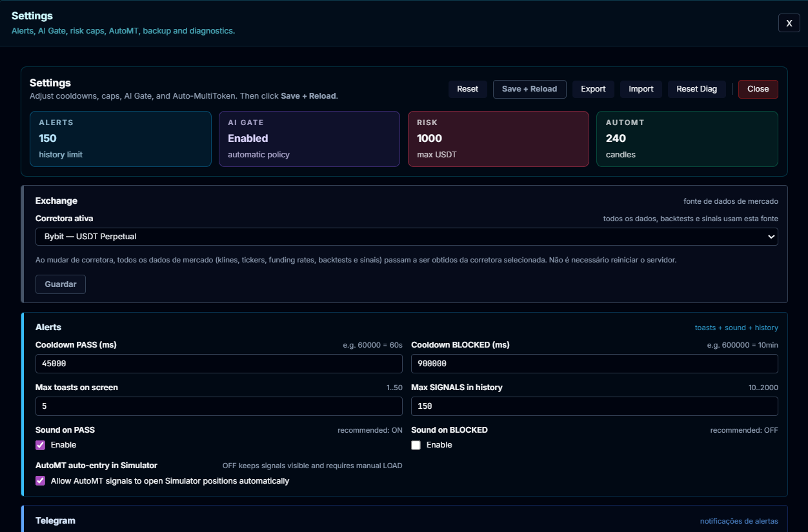Close the Settings dialog with the X button
Image resolution: width=808 pixels, height=532 pixels.
789,23
